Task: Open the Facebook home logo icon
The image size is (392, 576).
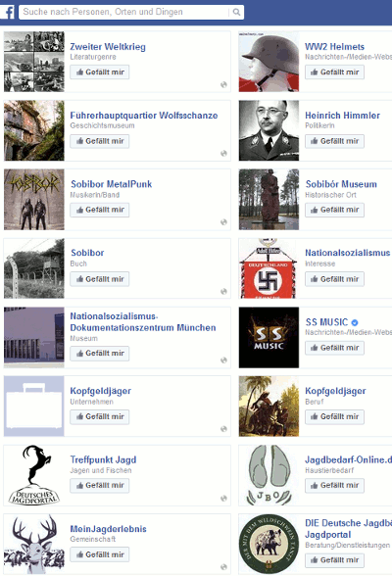Action: [x=8, y=12]
